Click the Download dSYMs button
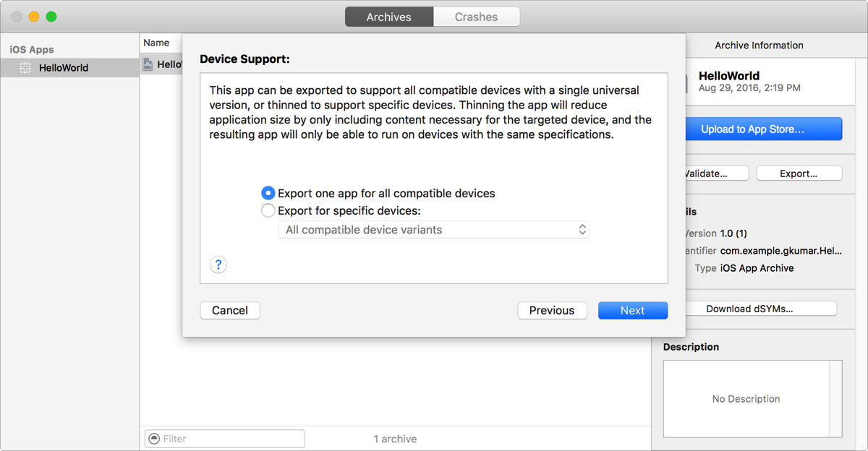 pos(749,309)
